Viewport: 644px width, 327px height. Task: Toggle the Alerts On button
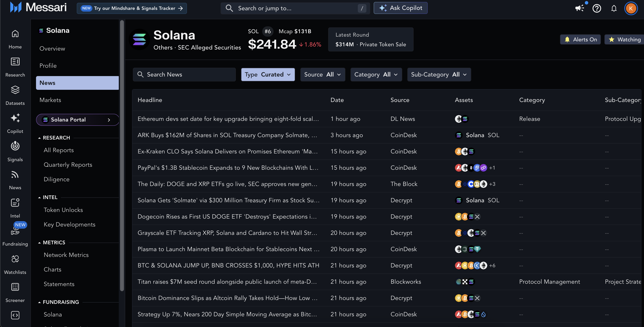click(x=580, y=39)
